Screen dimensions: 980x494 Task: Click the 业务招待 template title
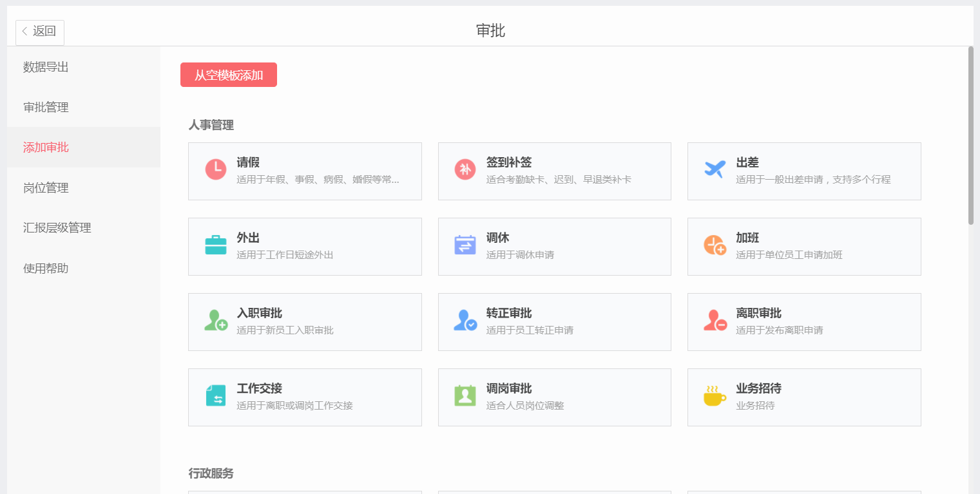coord(758,388)
